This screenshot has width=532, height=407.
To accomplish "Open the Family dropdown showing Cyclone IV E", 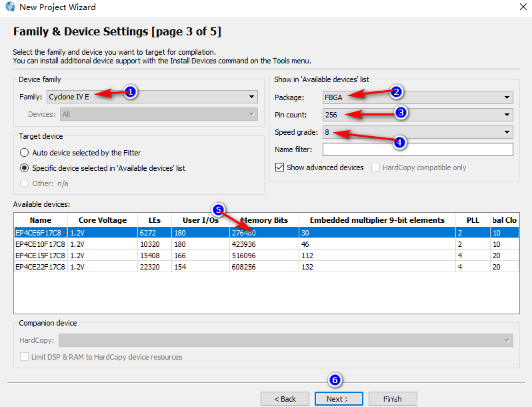I will tap(152, 97).
